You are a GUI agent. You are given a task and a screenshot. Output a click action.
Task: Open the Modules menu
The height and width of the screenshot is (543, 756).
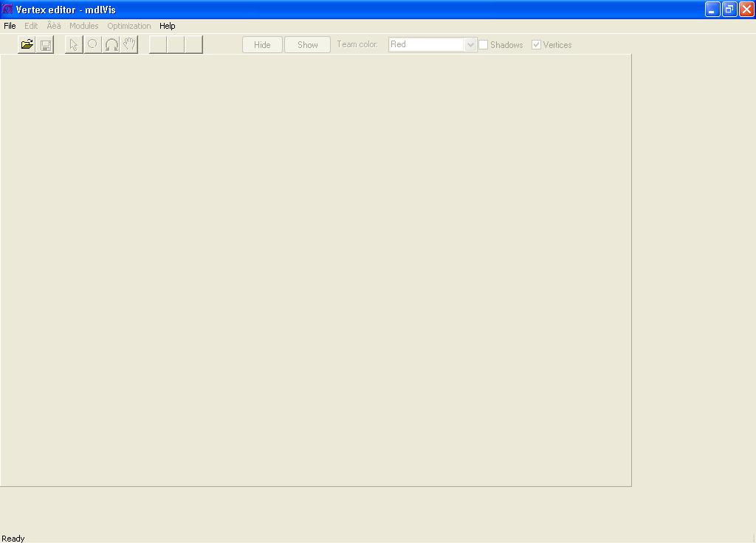tap(84, 26)
